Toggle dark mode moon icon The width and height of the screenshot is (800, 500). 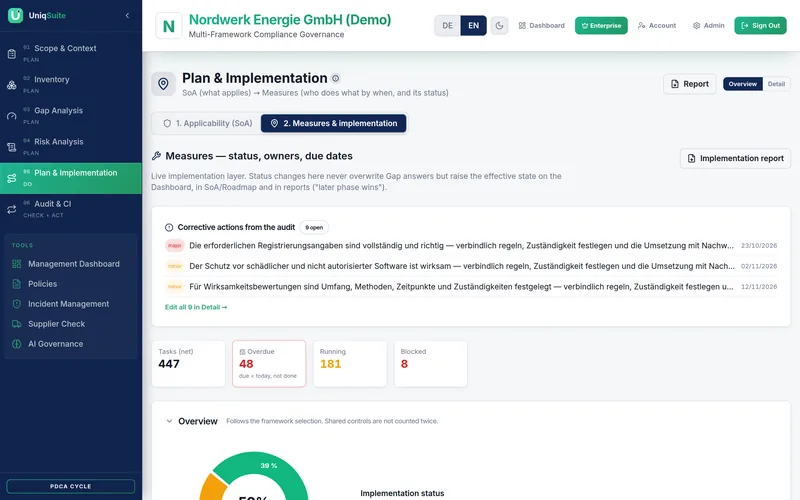click(x=499, y=26)
